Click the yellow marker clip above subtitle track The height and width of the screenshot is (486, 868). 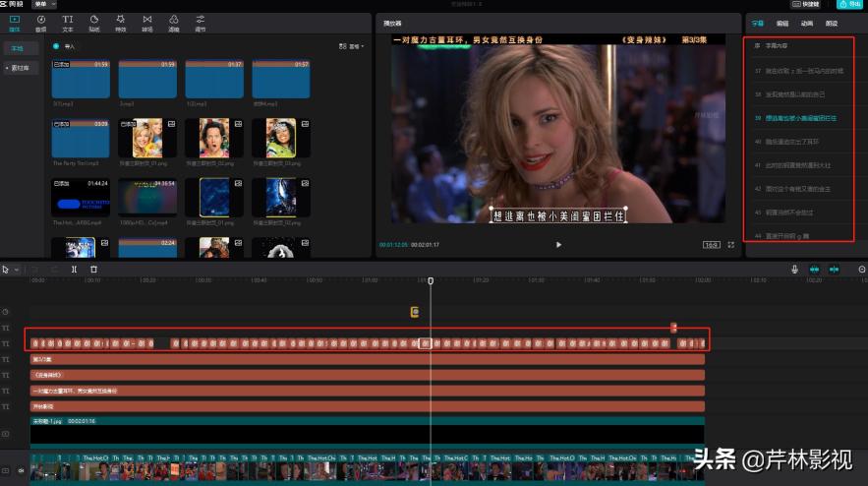pos(415,312)
